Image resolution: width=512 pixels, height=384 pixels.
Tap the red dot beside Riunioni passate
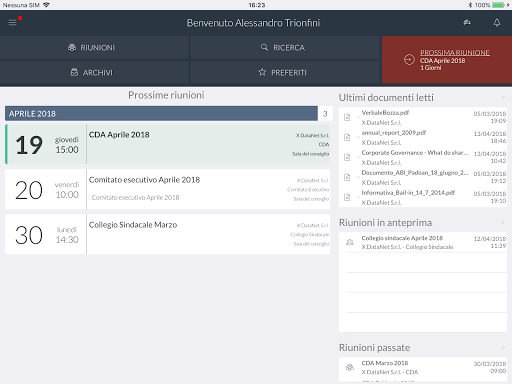point(503,347)
